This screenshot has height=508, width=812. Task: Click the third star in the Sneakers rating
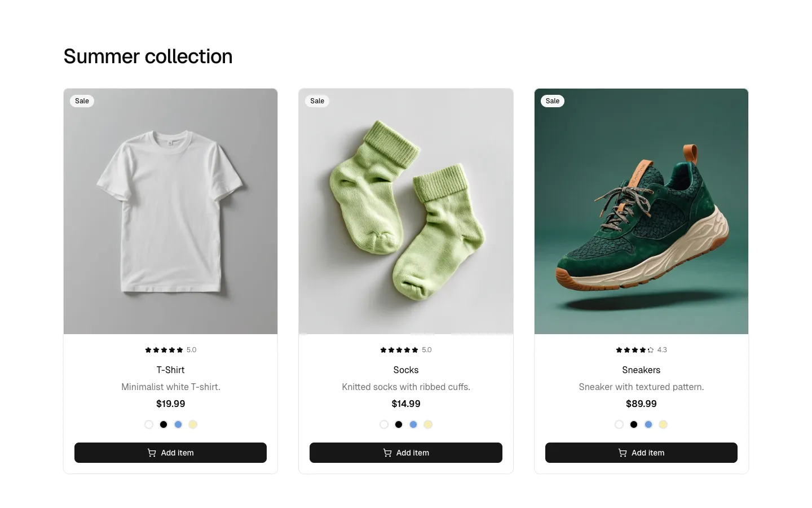(x=634, y=349)
